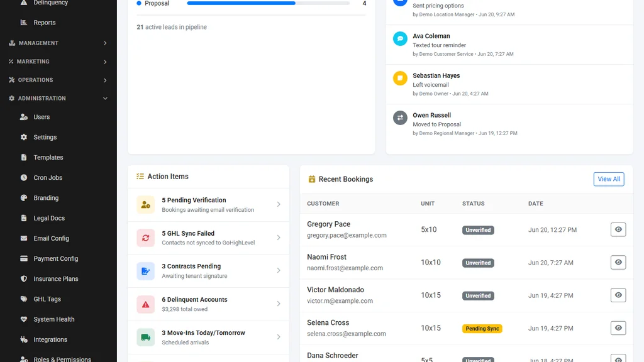Screen dimensions: 644x362
Task: View Naomi Frost booking eye icon
Action: click(618, 262)
